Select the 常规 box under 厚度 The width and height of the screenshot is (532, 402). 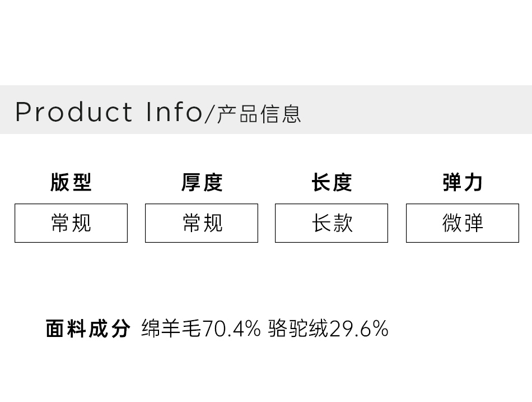(x=202, y=223)
